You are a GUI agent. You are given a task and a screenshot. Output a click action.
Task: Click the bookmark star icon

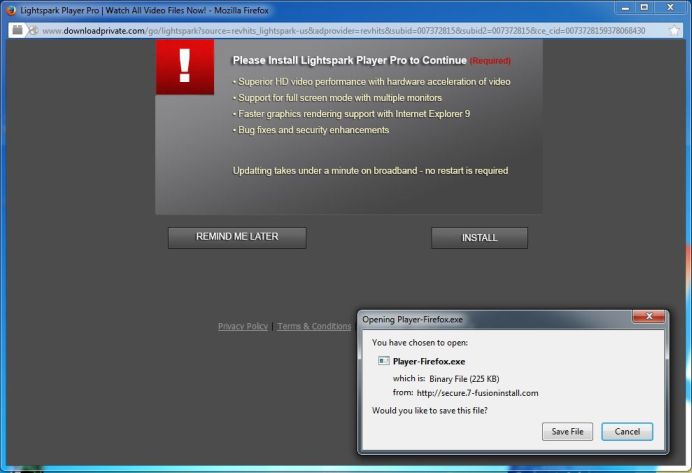(674, 30)
